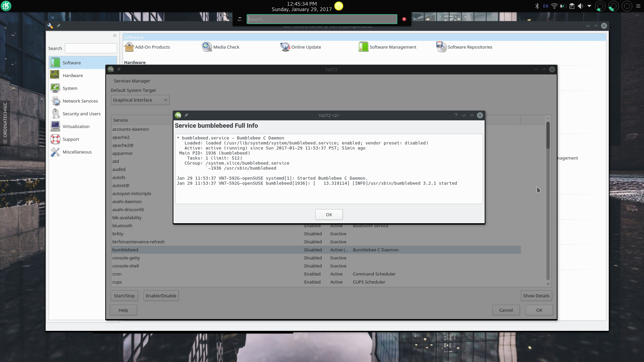The width and height of the screenshot is (644, 362).
Task: Select Network Services category in sidebar
Action: click(x=77, y=101)
